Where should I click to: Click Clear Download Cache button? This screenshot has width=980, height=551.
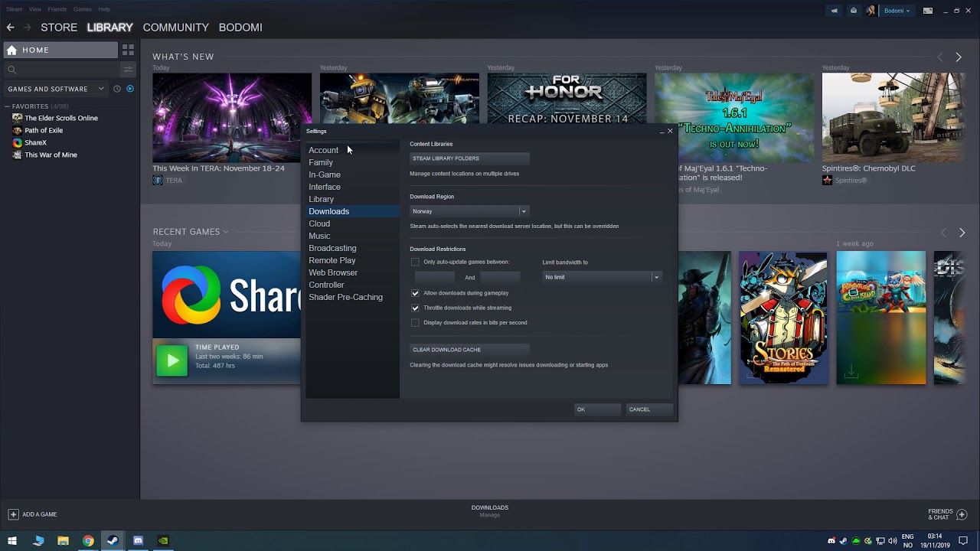469,350
